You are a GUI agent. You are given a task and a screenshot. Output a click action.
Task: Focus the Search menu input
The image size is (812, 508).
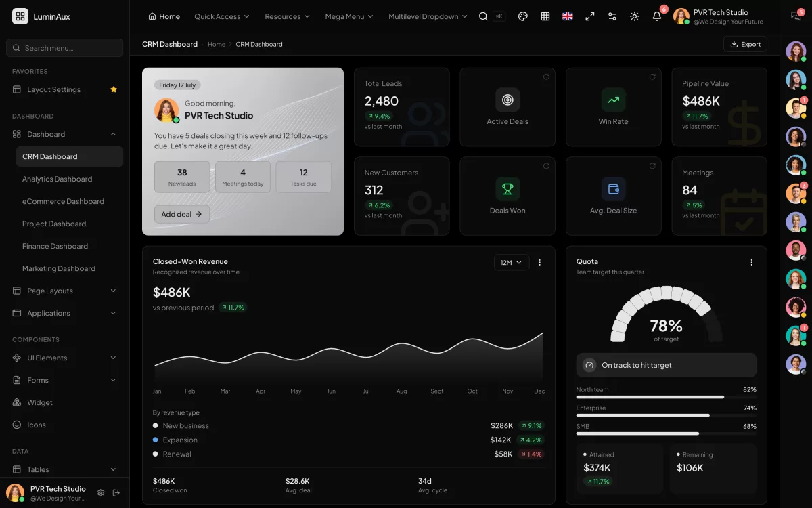coord(65,48)
